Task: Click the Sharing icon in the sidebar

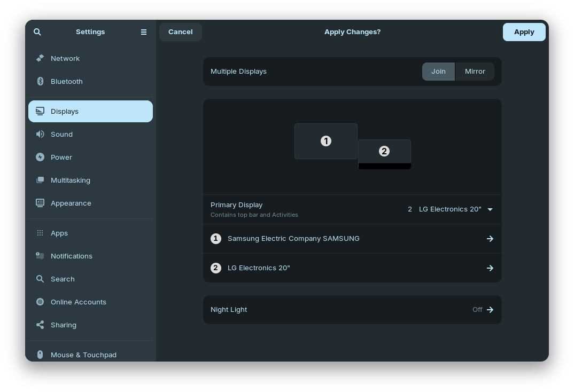Action: [40, 325]
